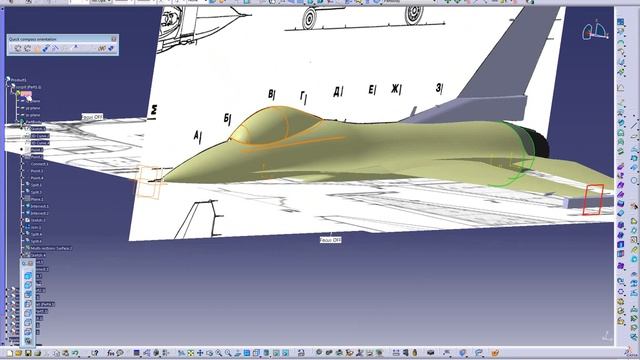Image resolution: width=640 pixels, height=360 pixels.
Task: Click the Focus Off label below the drawing plane
Action: pos(331,240)
